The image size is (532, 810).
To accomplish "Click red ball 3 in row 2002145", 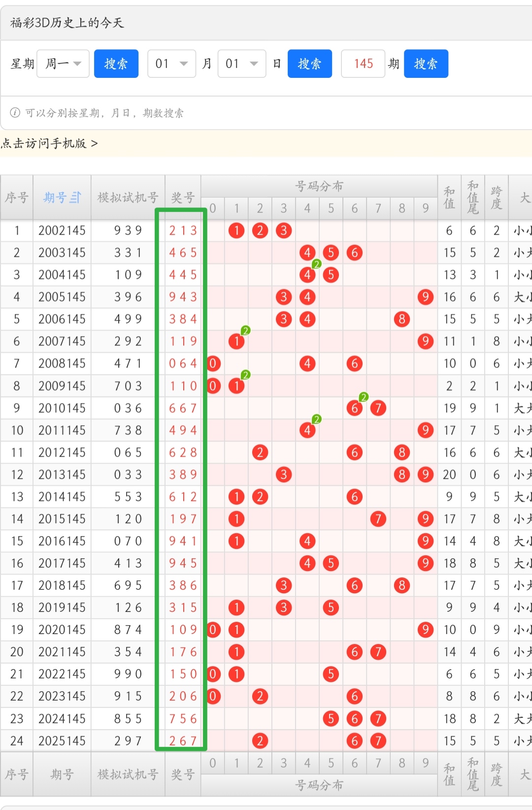I will coord(284,231).
